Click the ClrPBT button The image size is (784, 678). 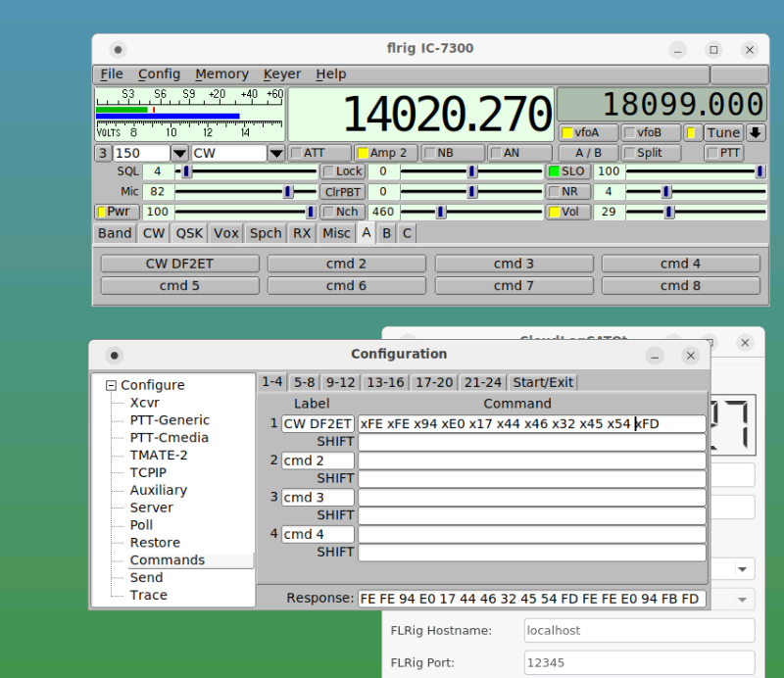pos(343,191)
